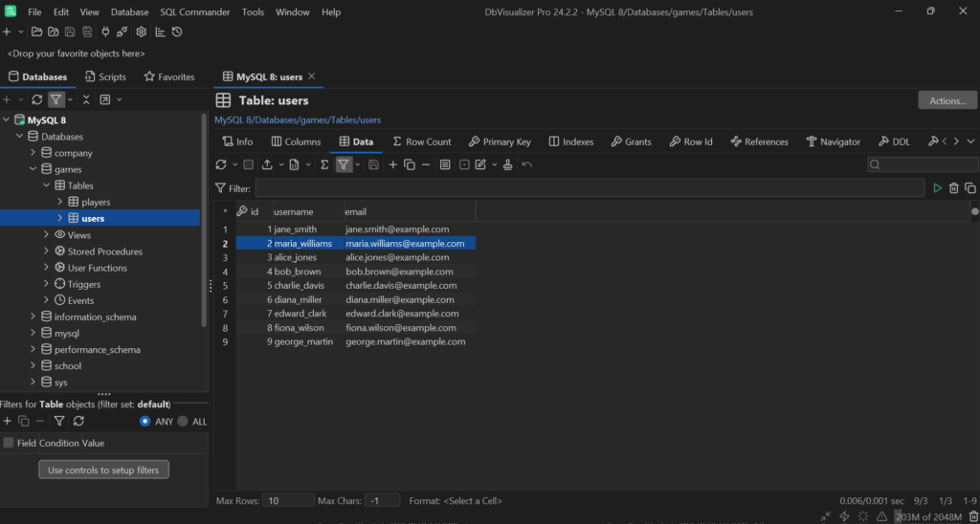Expand the Views node
Screen dimensions: 980x524
coord(47,235)
